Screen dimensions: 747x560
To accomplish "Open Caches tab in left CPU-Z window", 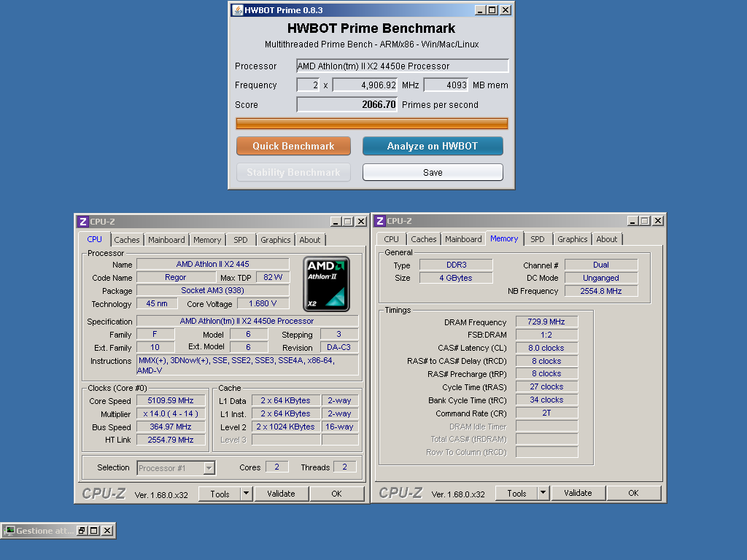I will pos(127,240).
